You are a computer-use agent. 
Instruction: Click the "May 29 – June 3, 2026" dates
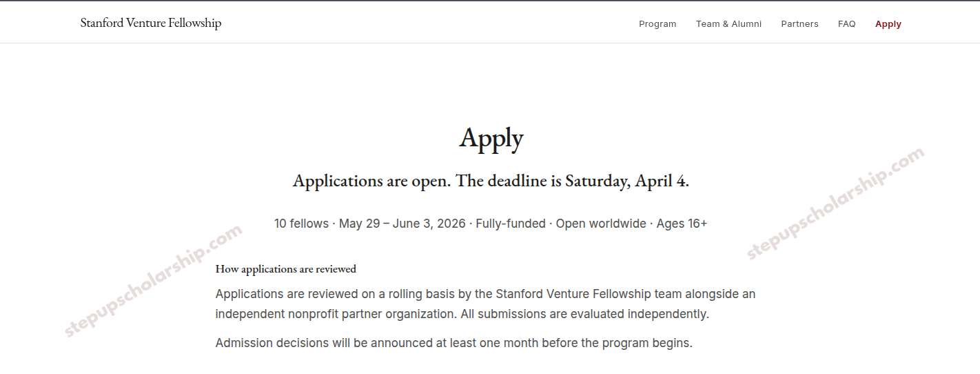[402, 224]
